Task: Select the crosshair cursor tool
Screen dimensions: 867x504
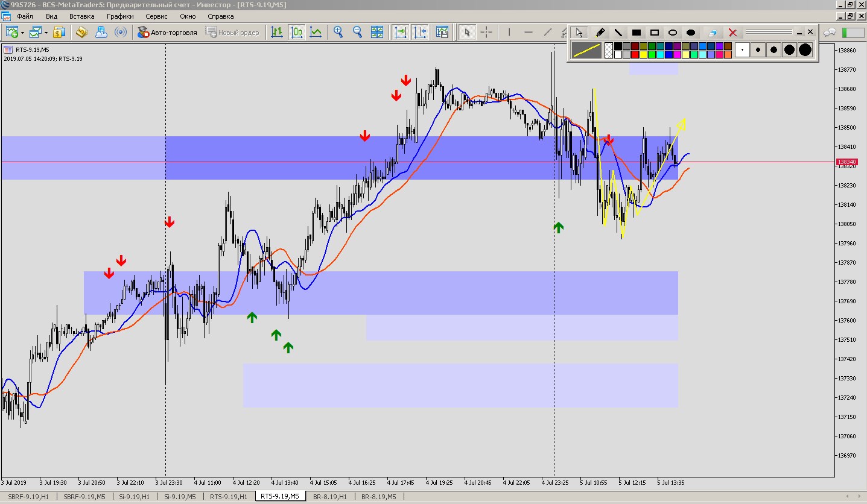Action: tap(486, 32)
